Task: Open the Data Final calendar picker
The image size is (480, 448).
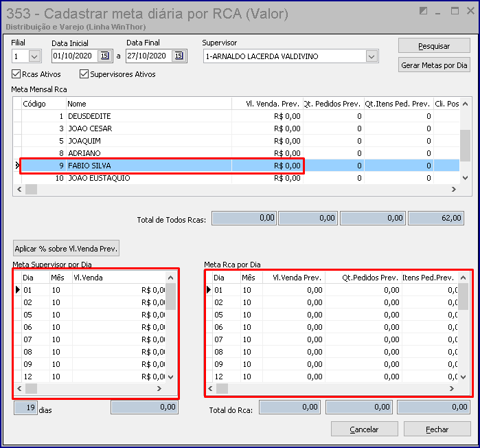Action: tap(179, 56)
